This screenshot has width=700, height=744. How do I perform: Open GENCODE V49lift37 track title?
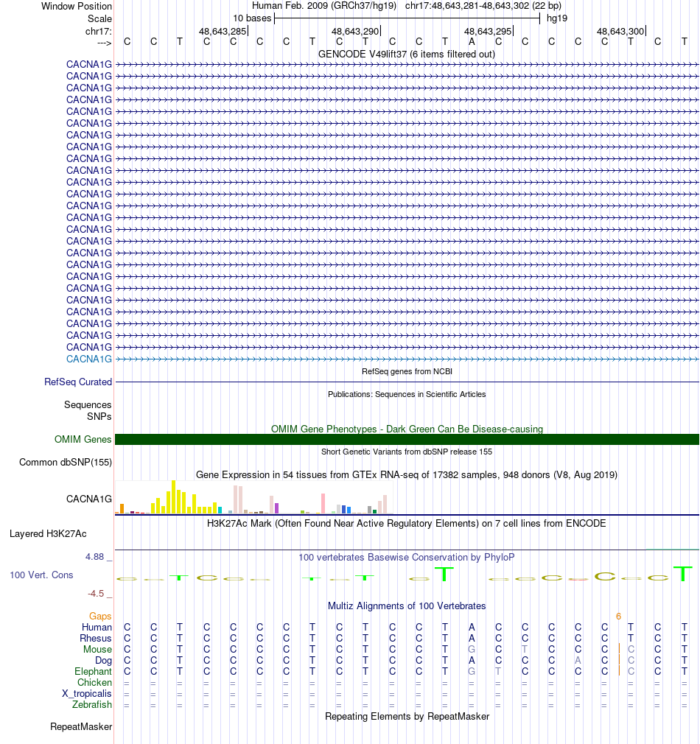point(407,54)
